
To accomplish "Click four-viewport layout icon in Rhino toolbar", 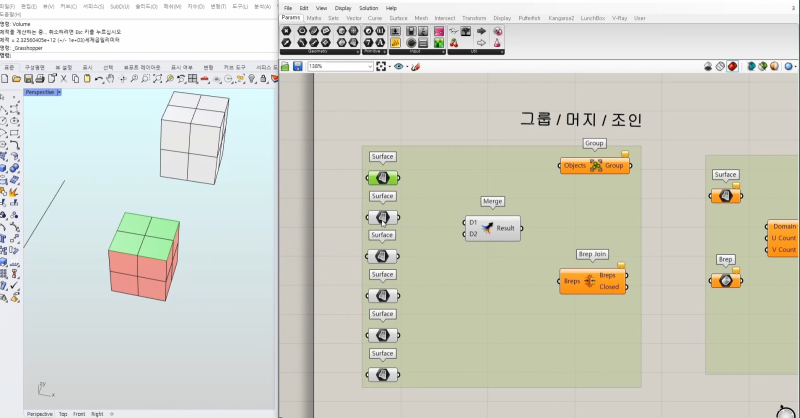I will click(x=193, y=79).
